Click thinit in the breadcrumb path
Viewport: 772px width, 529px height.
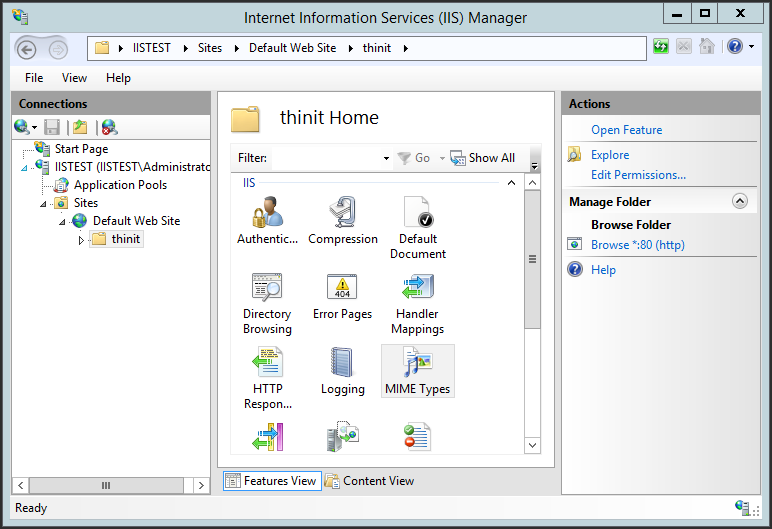[377, 48]
